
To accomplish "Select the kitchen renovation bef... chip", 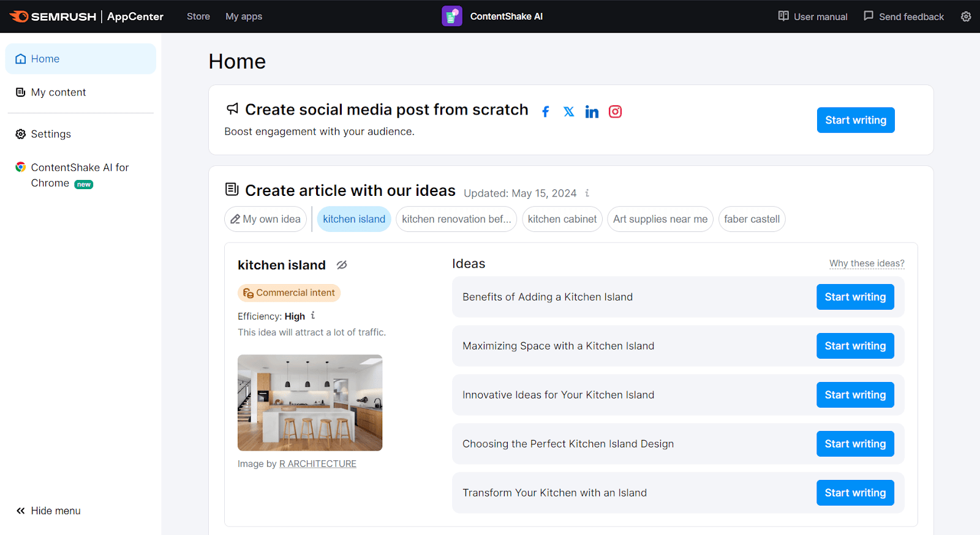I will coord(456,219).
